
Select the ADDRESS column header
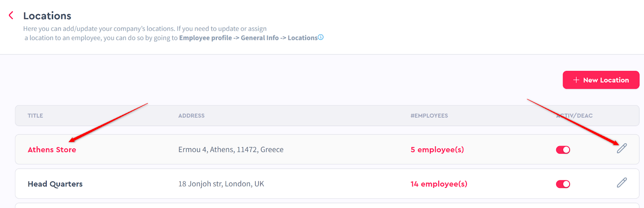pyautogui.click(x=192, y=116)
